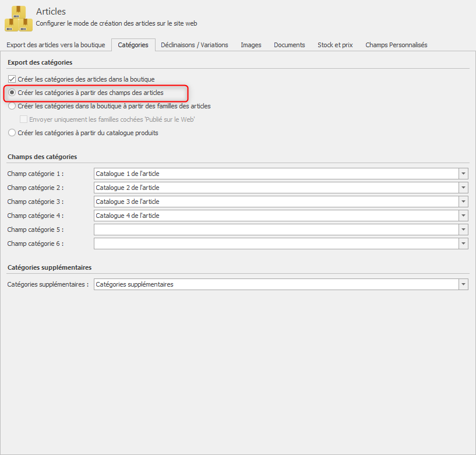
Task: Expand the Champ catégorie 3 dropdown arrow
Action: pos(463,202)
